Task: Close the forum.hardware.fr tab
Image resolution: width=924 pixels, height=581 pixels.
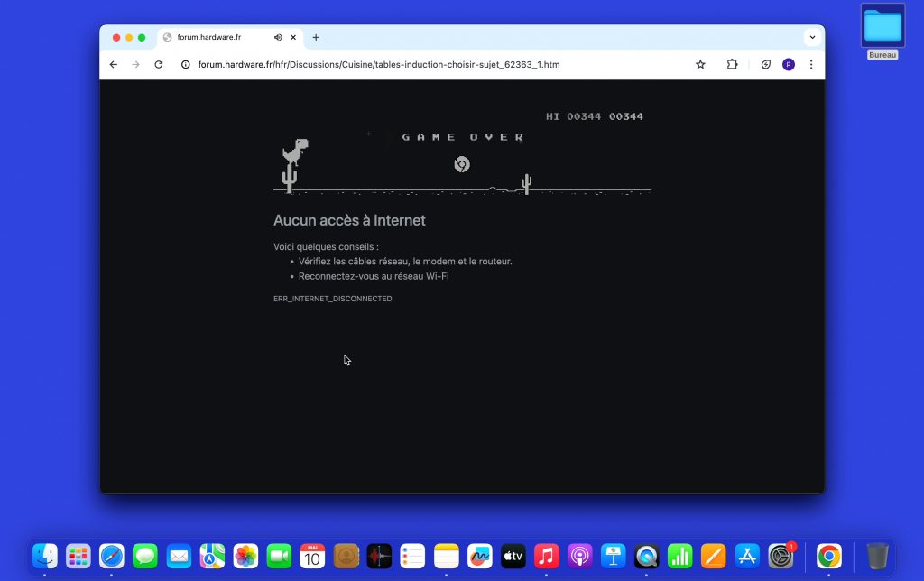Action: point(293,38)
